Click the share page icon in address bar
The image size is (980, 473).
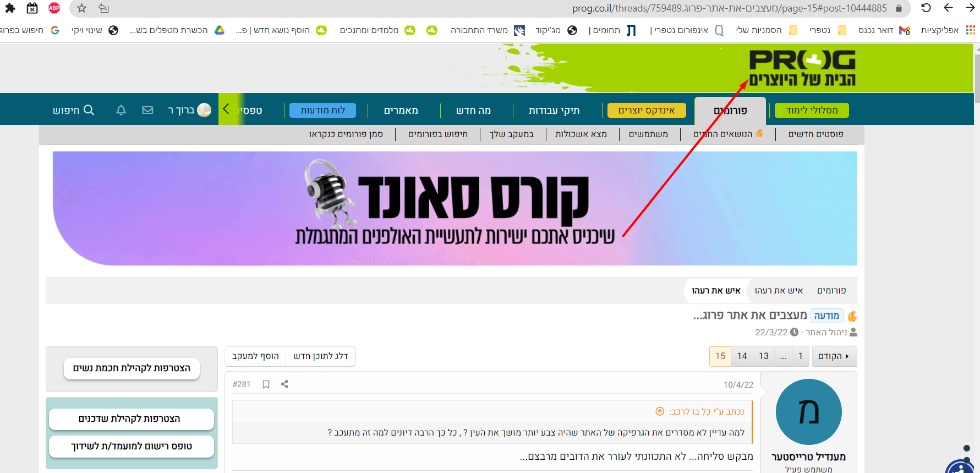click(x=103, y=8)
